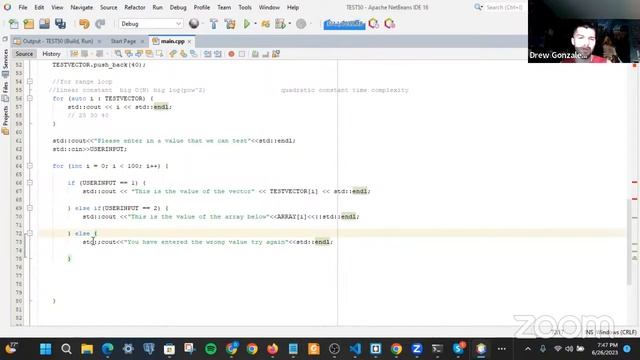
Task: Switch to the Output - TEST50 tab
Action: coord(58,41)
